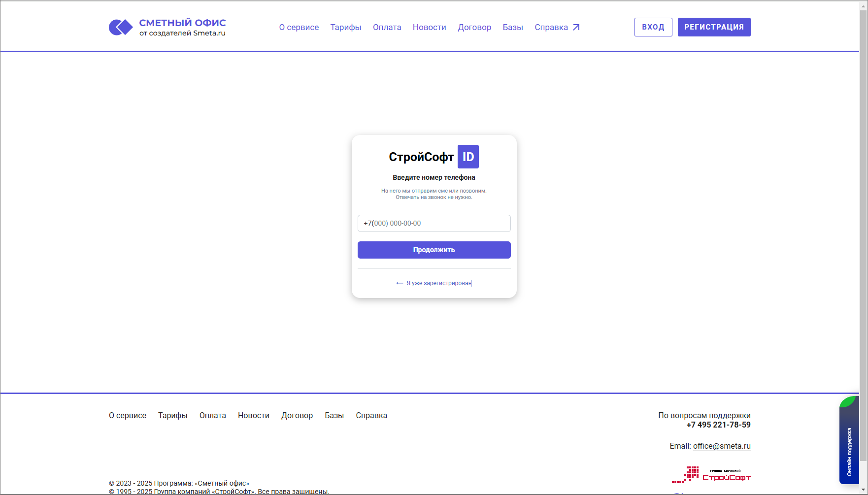Screen dimensions: 868x495
Task: Open О сервисе in top navigation
Action: coord(299,28)
